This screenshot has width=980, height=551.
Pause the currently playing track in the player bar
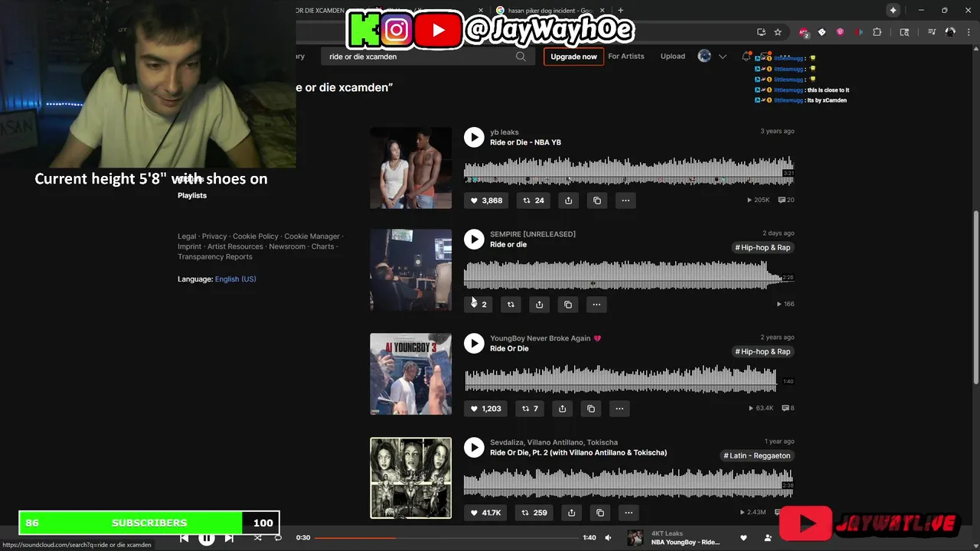point(207,538)
